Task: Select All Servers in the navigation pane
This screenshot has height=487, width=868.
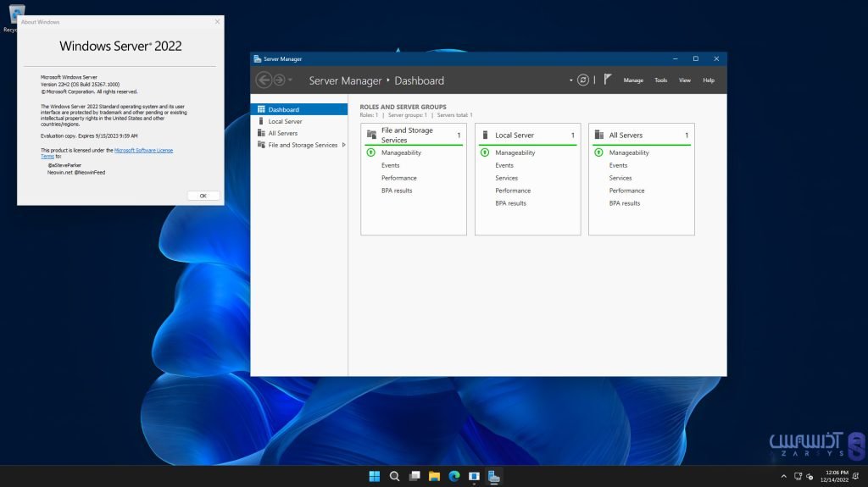Action: click(282, 133)
